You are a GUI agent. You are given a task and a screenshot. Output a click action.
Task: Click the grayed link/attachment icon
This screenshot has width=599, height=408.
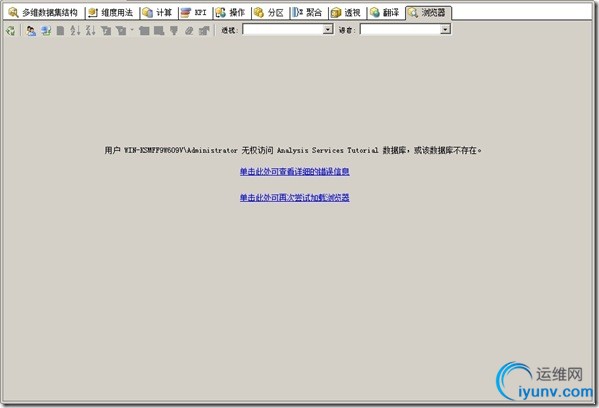click(x=189, y=31)
